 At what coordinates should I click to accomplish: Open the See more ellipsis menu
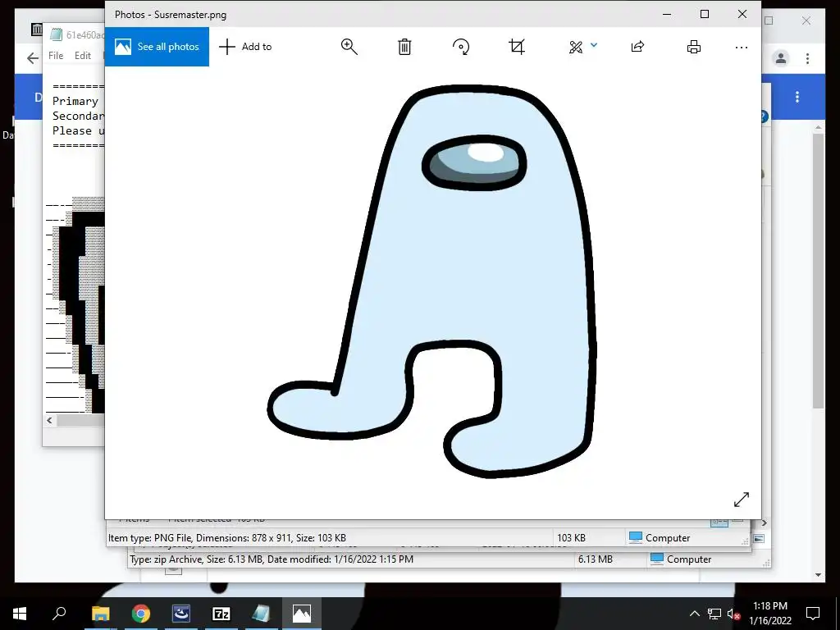(x=742, y=48)
